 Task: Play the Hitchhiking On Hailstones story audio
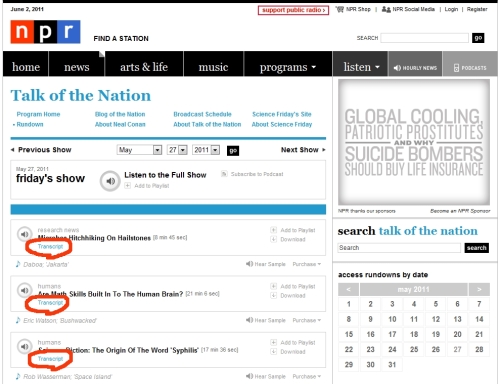tap(24, 234)
